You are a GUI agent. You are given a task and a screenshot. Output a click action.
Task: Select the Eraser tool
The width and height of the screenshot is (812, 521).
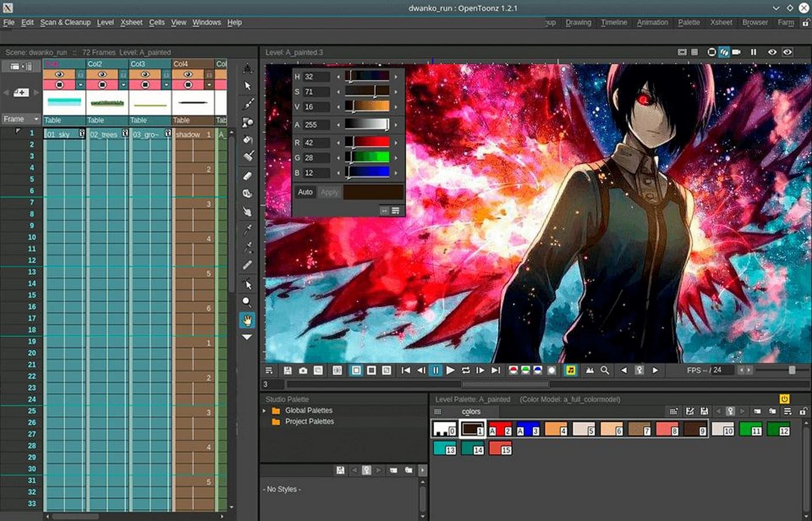pos(248,175)
